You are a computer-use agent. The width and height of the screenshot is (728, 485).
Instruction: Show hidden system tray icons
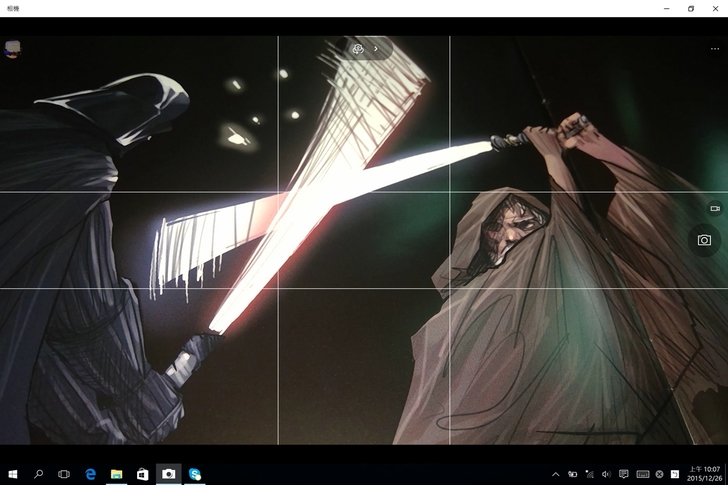pyautogui.click(x=556, y=474)
